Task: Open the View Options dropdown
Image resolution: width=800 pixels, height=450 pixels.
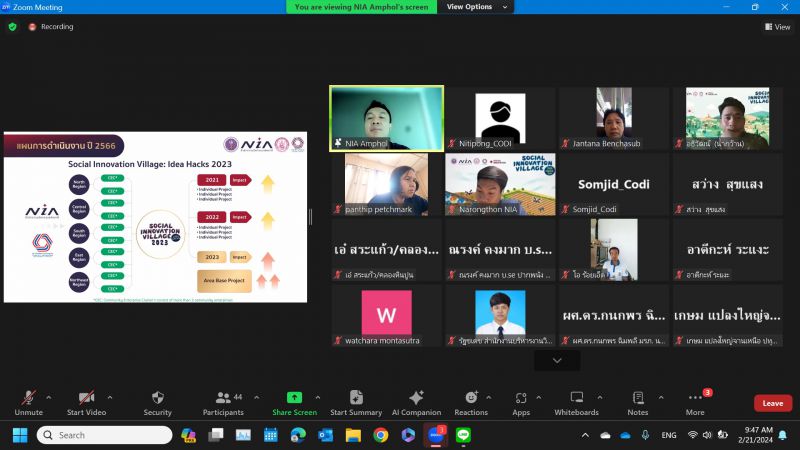Action: pos(474,7)
